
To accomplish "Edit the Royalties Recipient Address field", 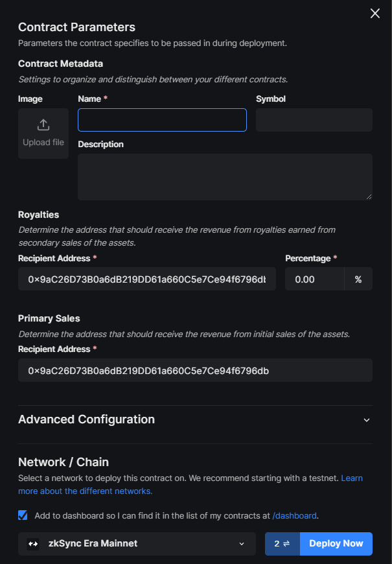I will point(147,279).
